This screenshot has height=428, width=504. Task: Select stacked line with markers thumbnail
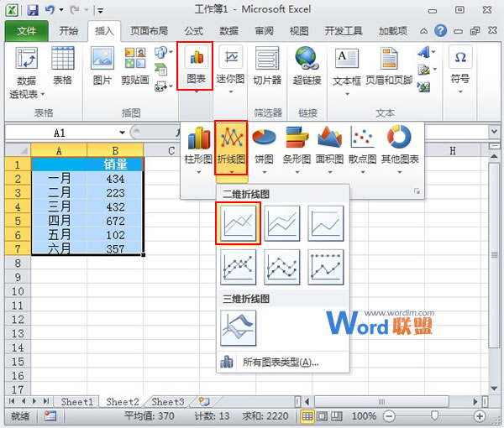[x=282, y=267]
